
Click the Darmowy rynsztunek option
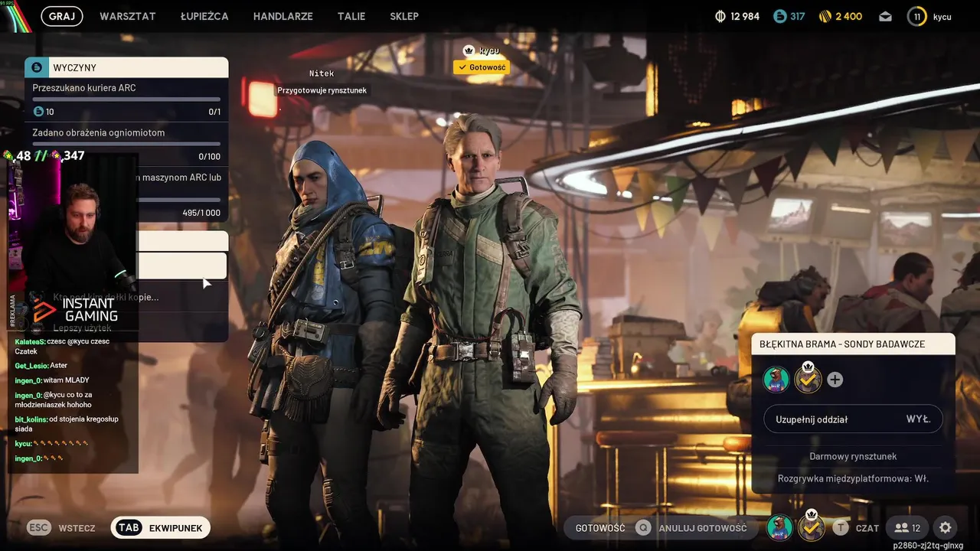coord(853,456)
